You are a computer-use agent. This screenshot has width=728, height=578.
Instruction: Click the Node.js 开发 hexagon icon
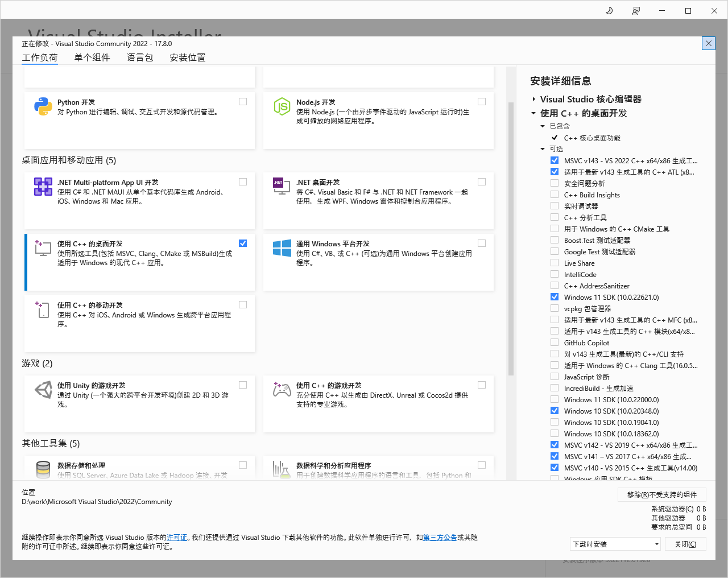282,106
